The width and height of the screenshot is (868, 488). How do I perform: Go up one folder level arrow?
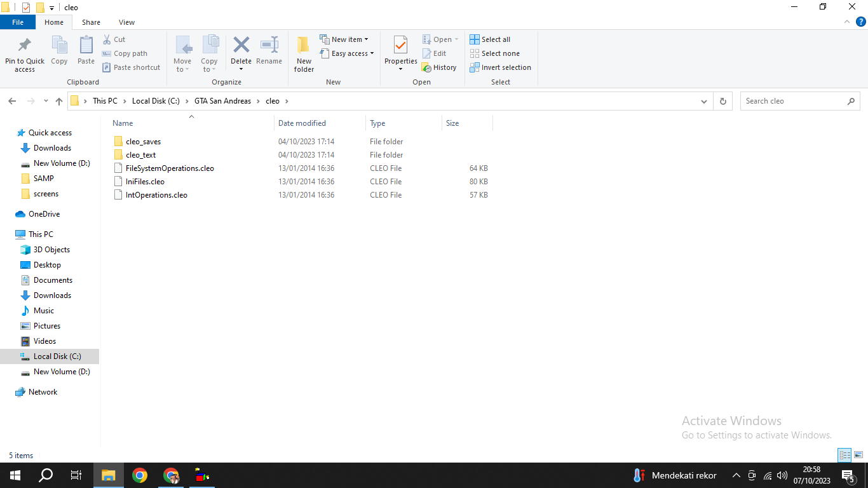pos(59,101)
